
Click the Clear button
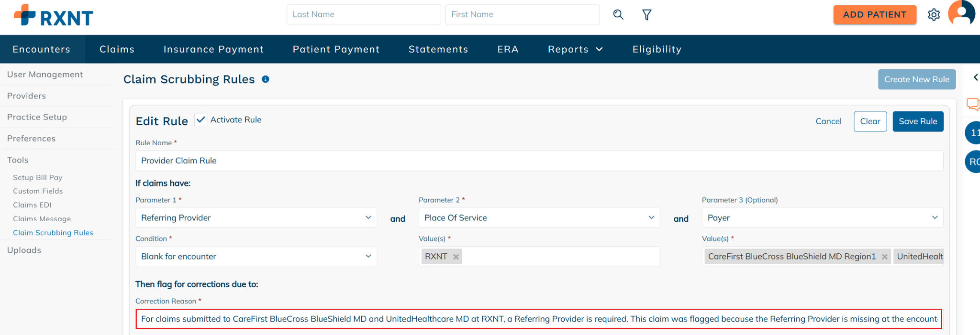click(870, 121)
